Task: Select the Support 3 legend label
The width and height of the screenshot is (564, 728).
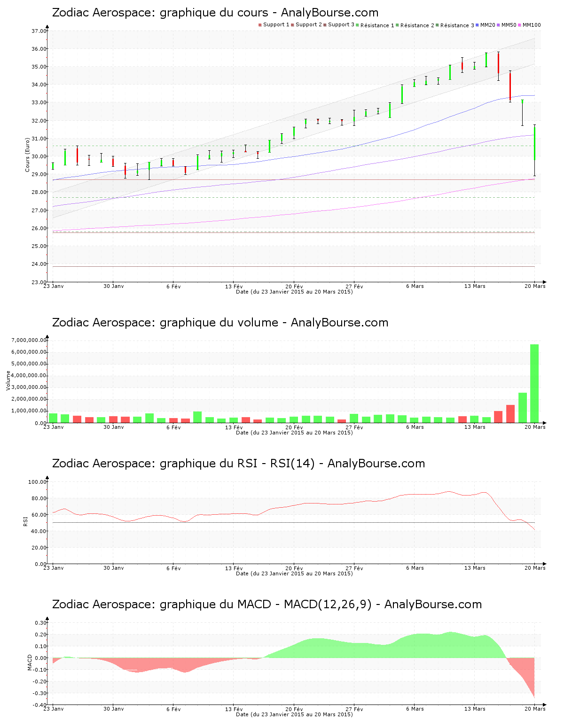Action: [x=341, y=24]
